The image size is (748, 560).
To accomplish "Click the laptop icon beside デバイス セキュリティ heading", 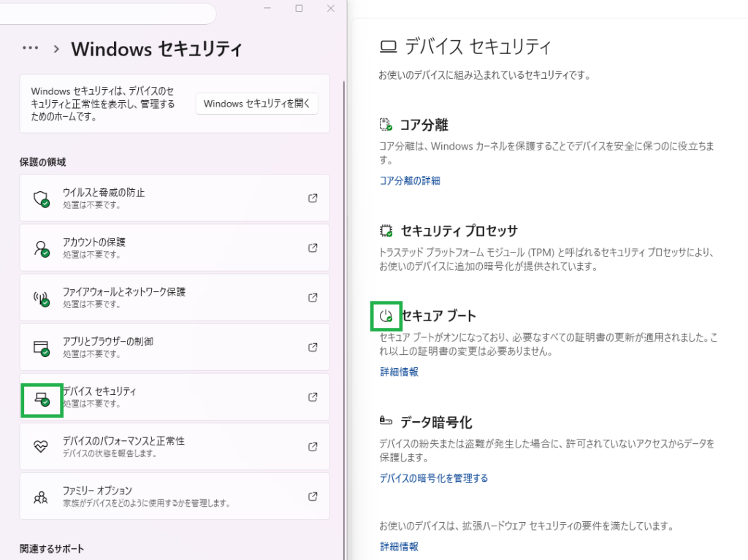I will tap(389, 47).
